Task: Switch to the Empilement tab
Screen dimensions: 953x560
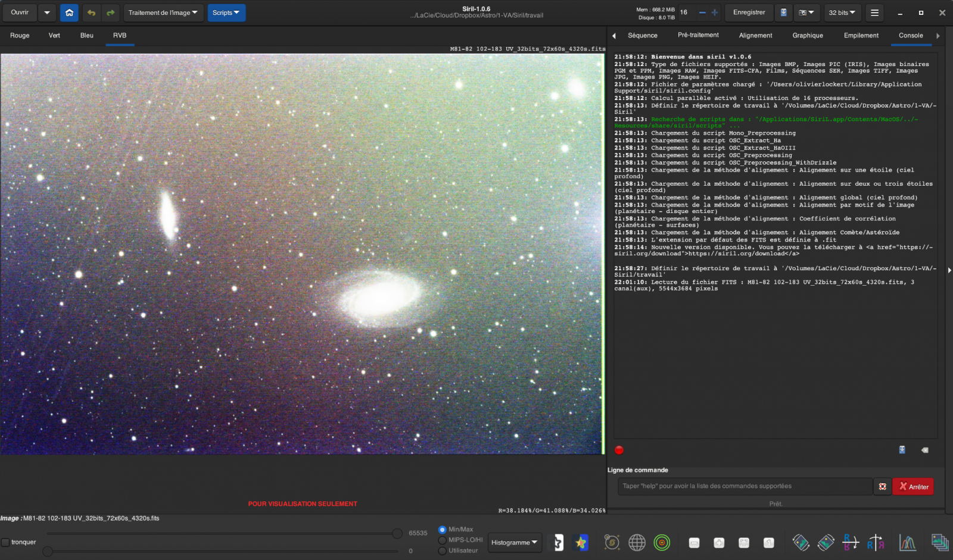Action: pos(861,36)
